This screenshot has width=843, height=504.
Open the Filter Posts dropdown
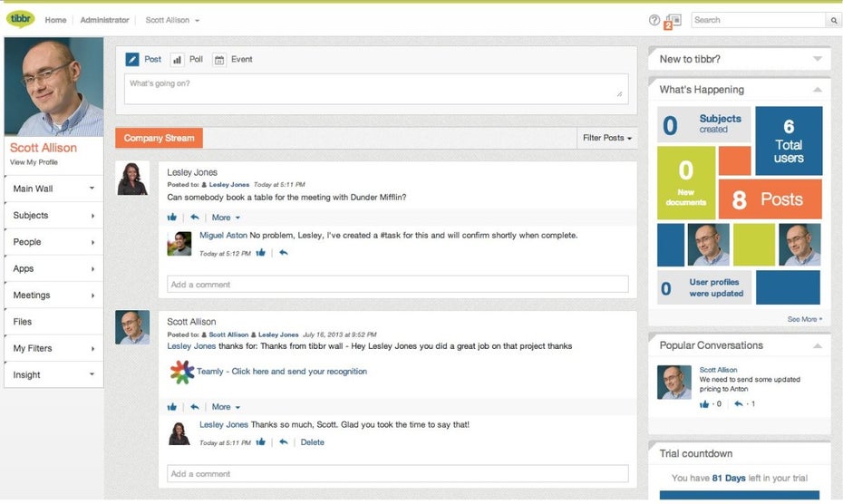coord(607,138)
